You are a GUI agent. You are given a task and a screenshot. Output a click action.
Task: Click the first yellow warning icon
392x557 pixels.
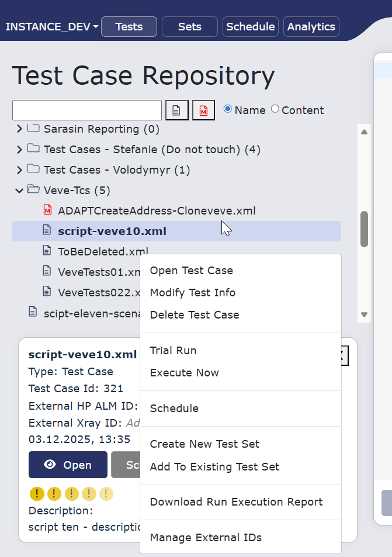37,494
